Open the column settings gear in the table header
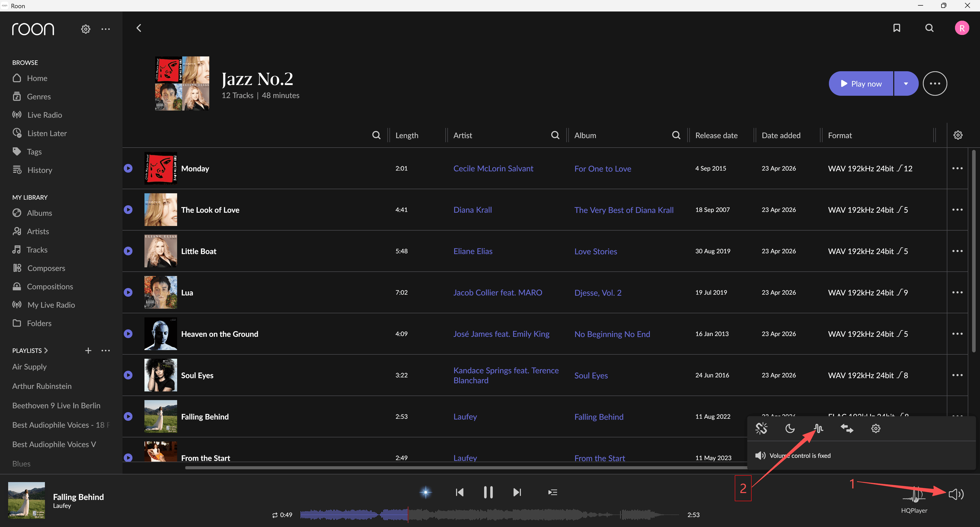 coord(958,135)
